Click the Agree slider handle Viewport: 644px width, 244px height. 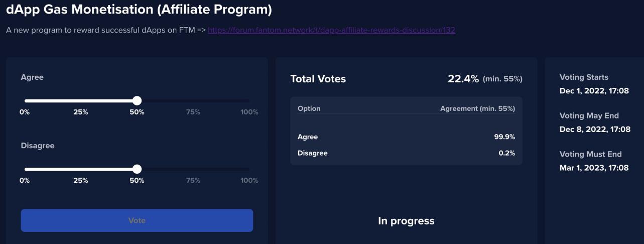pos(137,100)
